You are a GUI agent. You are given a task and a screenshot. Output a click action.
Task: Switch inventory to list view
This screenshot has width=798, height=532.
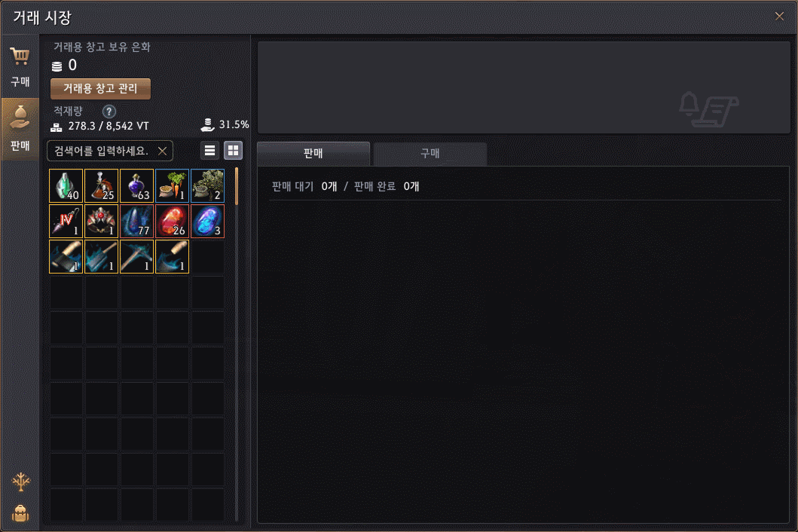tap(209, 151)
